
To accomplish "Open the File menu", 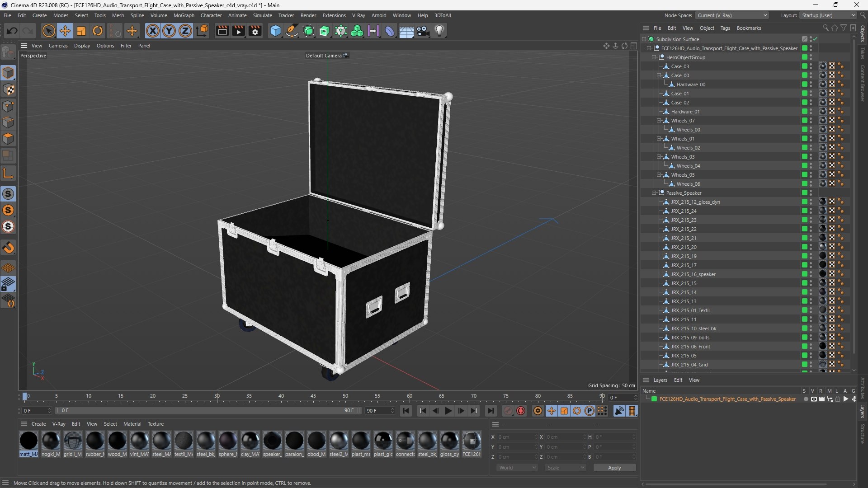I will click(7, 15).
